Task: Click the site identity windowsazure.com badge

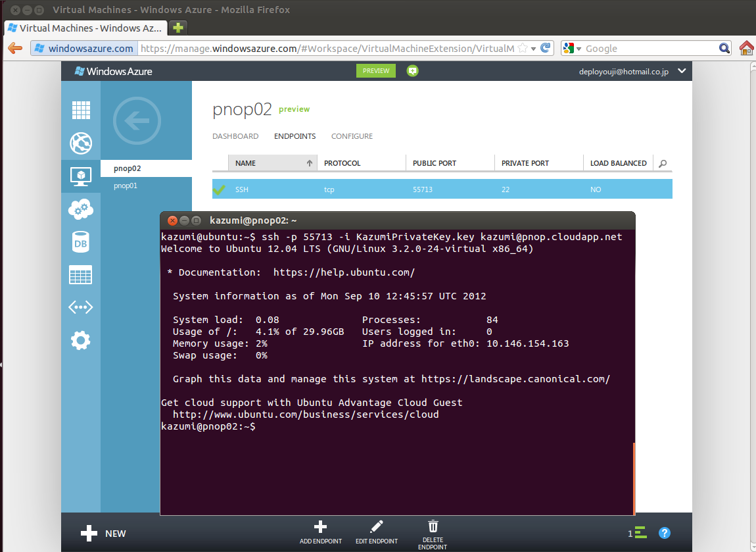Action: (84, 48)
